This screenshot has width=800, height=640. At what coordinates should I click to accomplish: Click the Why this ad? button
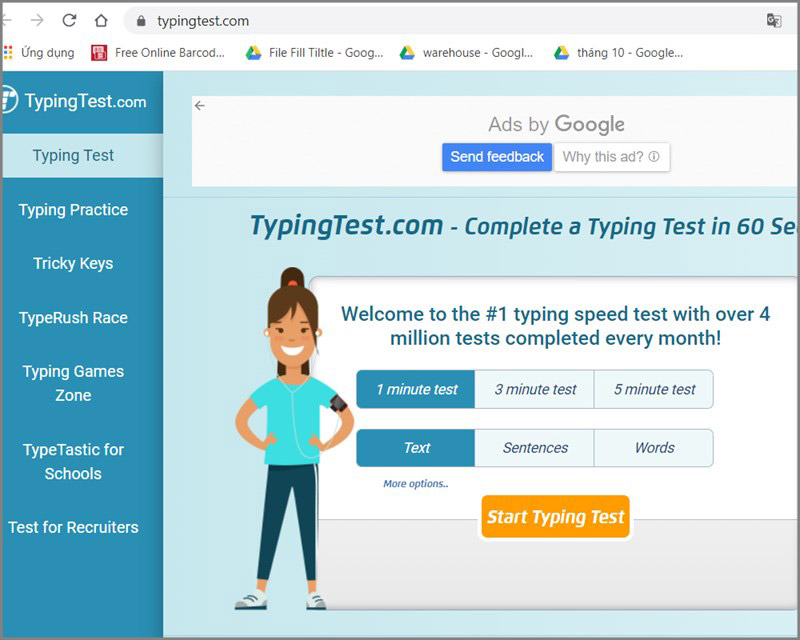click(x=611, y=157)
